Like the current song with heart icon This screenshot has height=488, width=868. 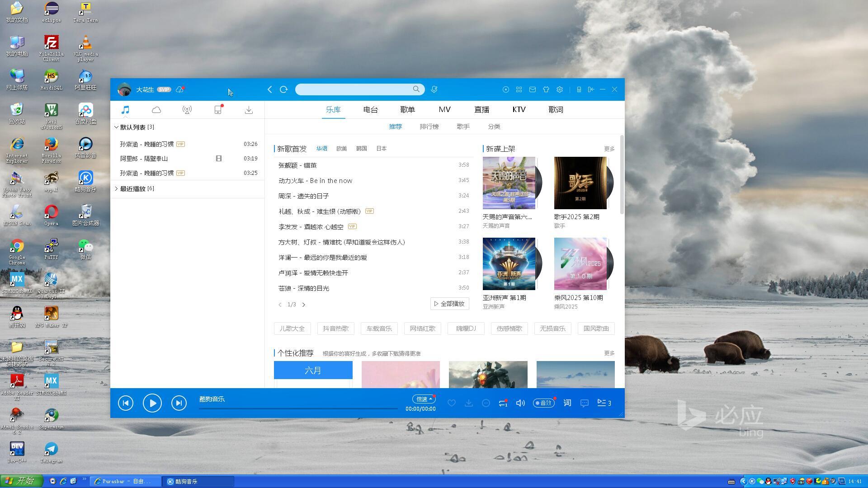[452, 403]
